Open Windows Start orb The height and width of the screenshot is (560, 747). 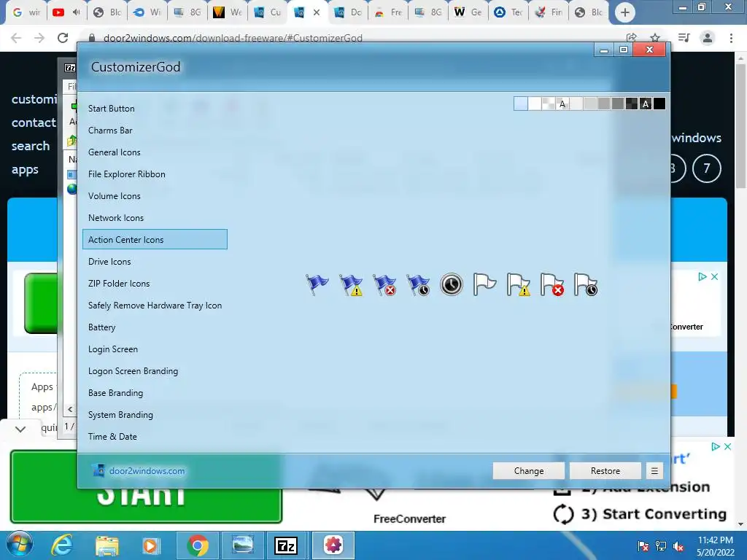(x=20, y=545)
